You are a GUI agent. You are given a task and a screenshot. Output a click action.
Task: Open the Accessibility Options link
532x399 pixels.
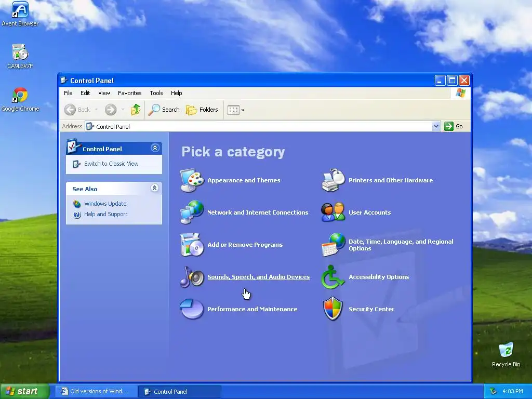tap(379, 277)
